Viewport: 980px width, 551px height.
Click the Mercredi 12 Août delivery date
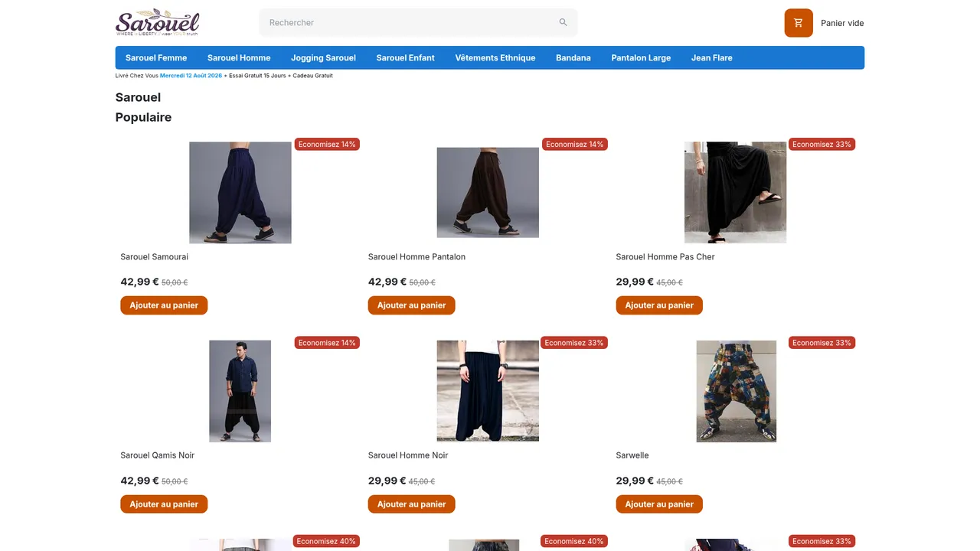tap(191, 76)
